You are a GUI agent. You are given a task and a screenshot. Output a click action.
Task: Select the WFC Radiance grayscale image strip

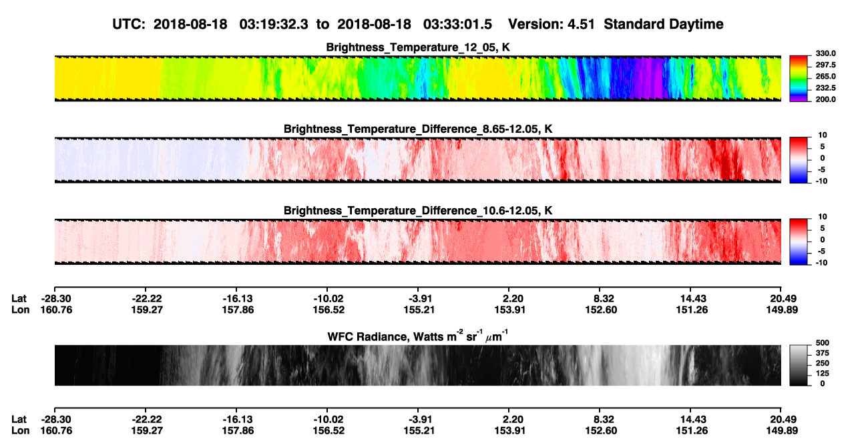[x=417, y=365]
